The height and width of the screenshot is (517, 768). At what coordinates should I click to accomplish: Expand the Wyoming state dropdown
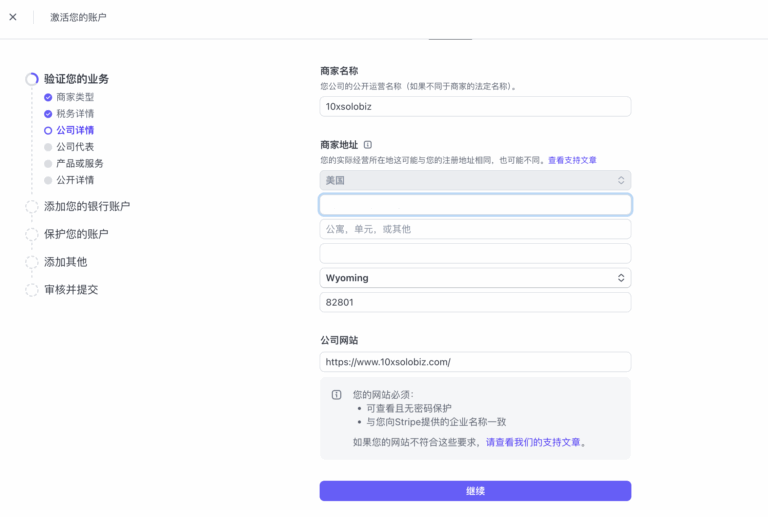point(475,278)
